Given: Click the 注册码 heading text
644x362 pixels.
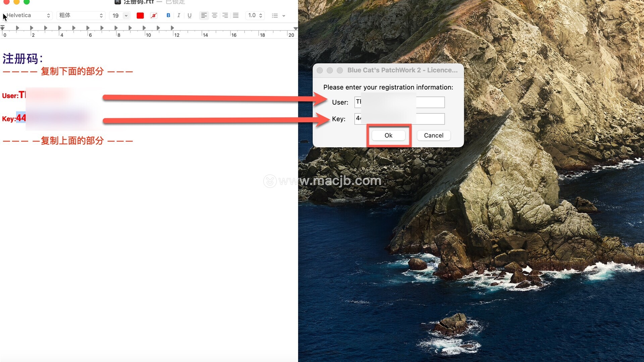Looking at the screenshot, I should tap(23, 59).
